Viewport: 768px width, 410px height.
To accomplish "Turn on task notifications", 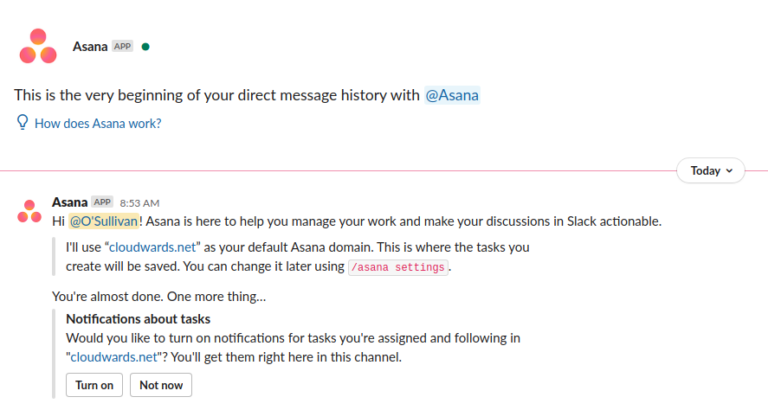I will click(94, 385).
